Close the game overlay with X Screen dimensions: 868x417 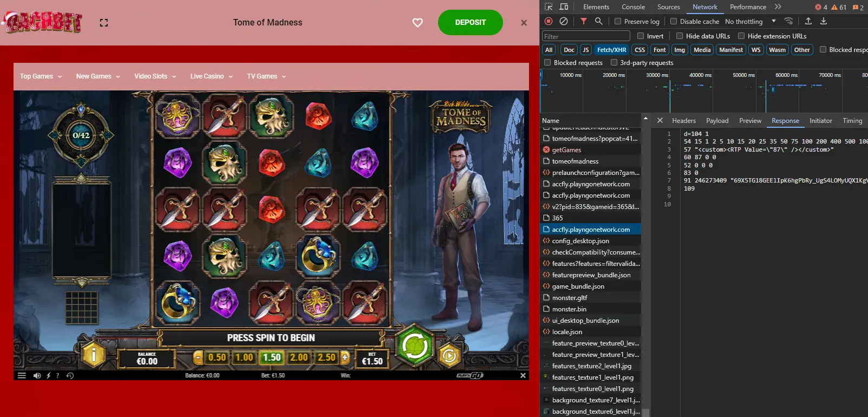point(524,23)
